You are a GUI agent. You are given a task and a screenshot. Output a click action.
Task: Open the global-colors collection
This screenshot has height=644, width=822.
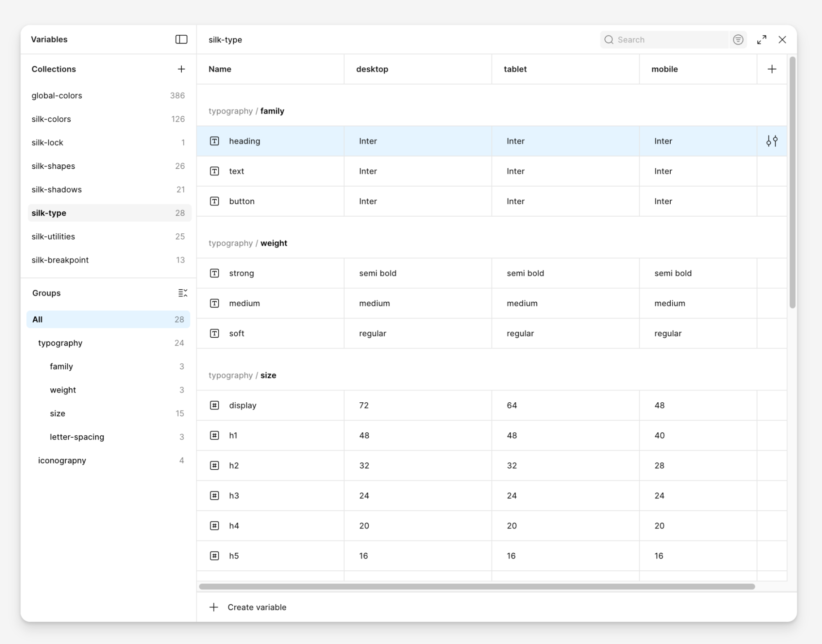point(57,96)
